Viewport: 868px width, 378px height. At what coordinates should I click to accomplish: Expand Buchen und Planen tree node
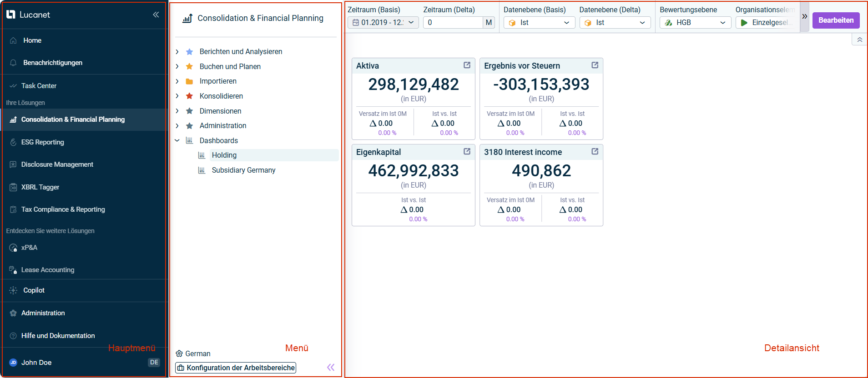(x=177, y=66)
